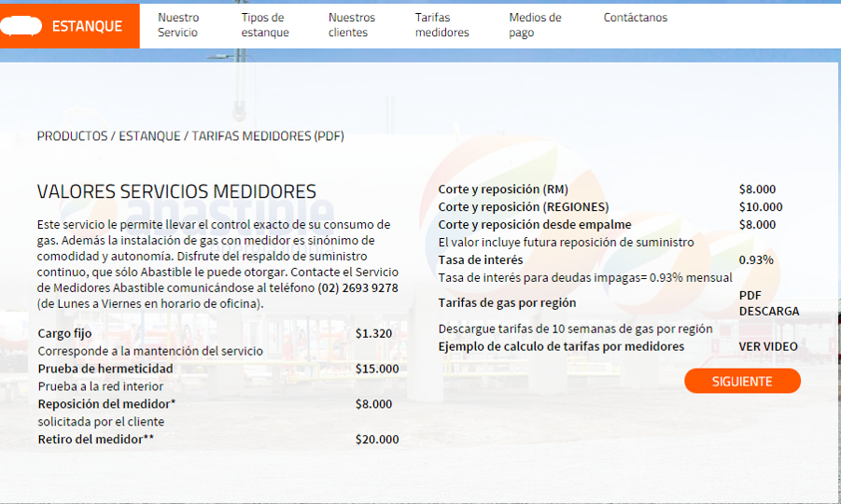Click 'Tasa de interés para deudas impagas' text
This screenshot has height=504, width=841.
[585, 278]
